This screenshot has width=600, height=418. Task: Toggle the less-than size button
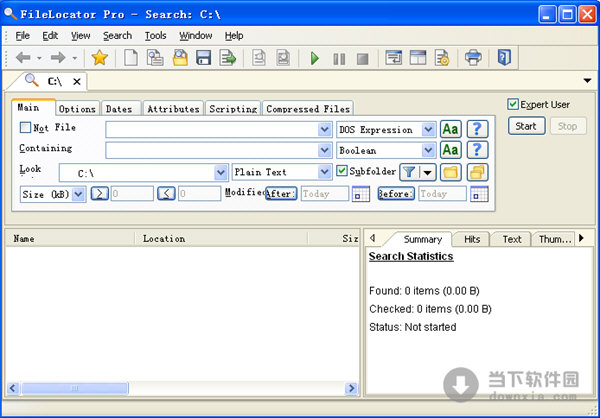coord(166,194)
